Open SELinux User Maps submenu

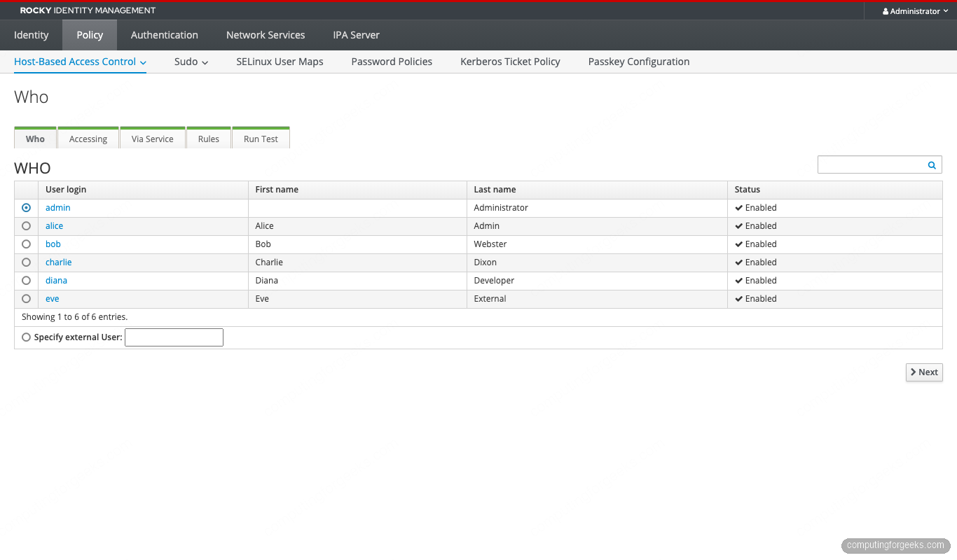point(280,62)
